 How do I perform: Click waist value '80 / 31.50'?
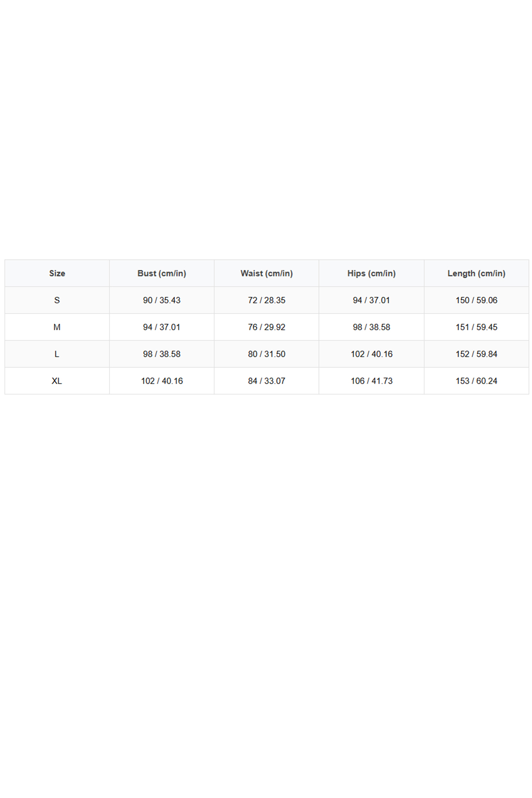point(266,354)
